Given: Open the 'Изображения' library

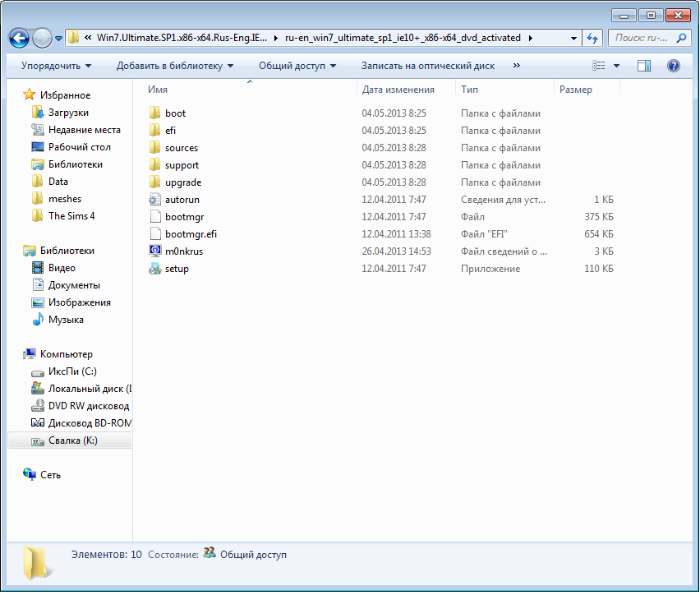Looking at the screenshot, I should point(80,302).
